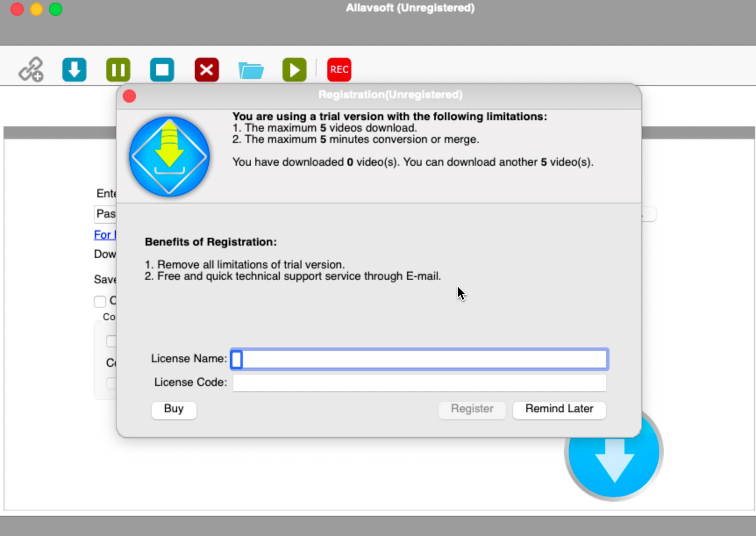The width and height of the screenshot is (756, 536).
Task: Click the Register button
Action: (x=472, y=409)
